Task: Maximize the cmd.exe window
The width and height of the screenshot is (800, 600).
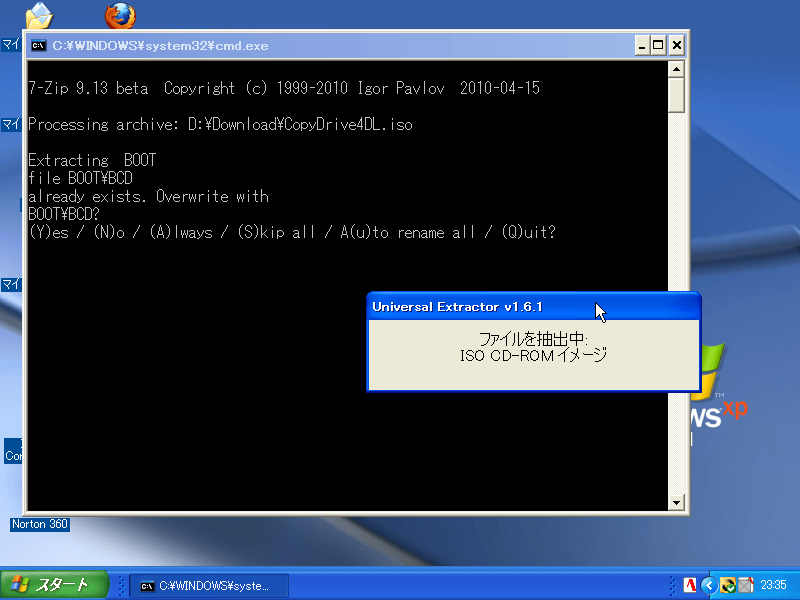Action: coord(658,46)
